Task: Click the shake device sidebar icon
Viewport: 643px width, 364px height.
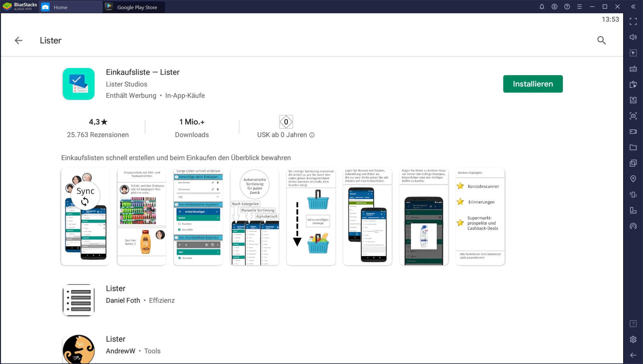Action: click(633, 195)
